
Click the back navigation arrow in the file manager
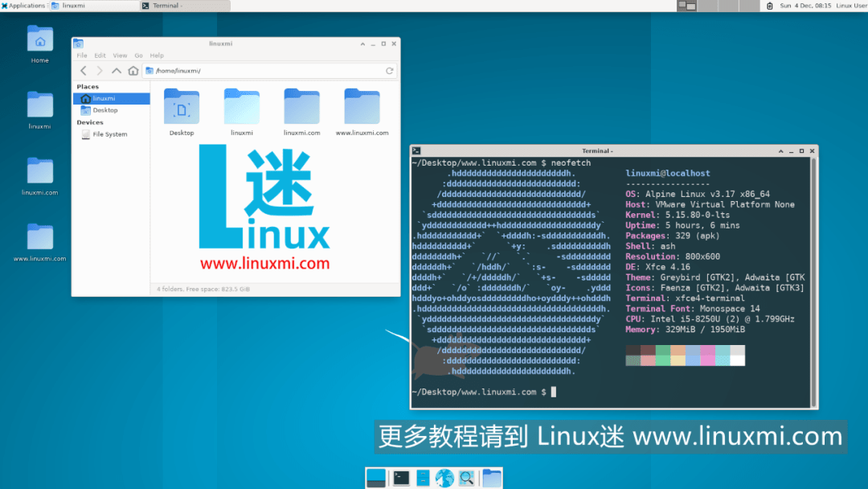point(83,70)
